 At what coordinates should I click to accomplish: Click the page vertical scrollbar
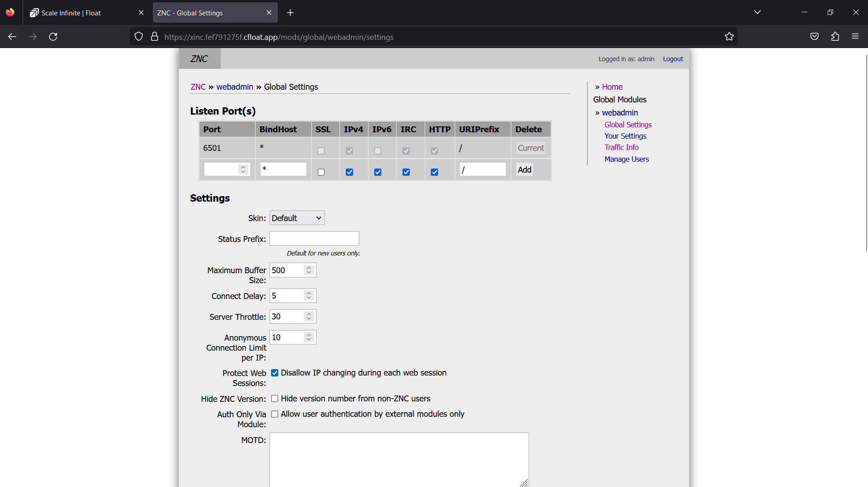[866, 152]
